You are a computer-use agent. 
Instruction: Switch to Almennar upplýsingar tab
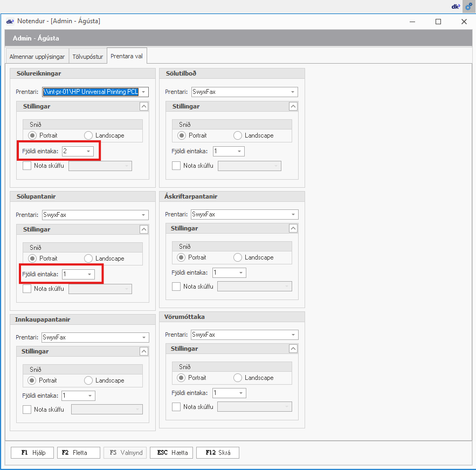pyautogui.click(x=37, y=56)
